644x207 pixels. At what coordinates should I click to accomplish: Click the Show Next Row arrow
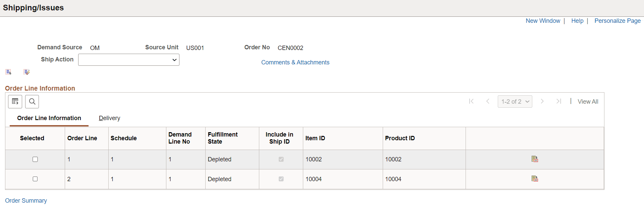coord(542,101)
